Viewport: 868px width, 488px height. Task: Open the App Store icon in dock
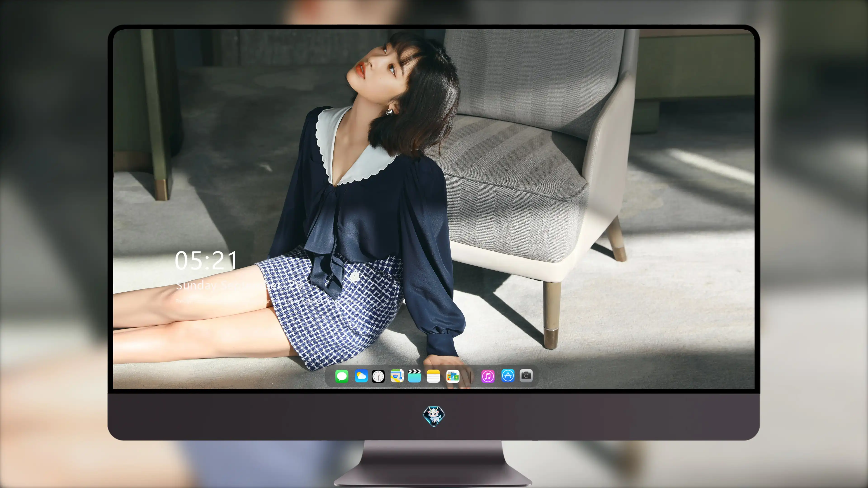pyautogui.click(x=508, y=376)
